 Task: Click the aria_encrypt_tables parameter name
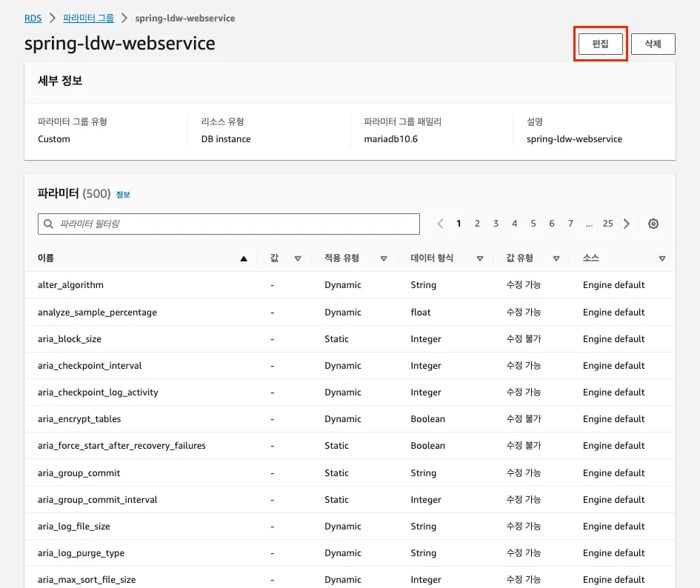pos(79,419)
